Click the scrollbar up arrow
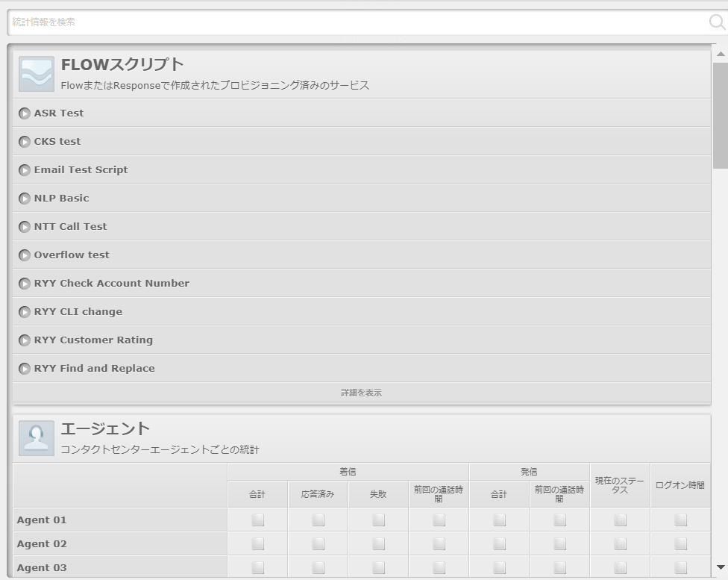 click(x=721, y=54)
